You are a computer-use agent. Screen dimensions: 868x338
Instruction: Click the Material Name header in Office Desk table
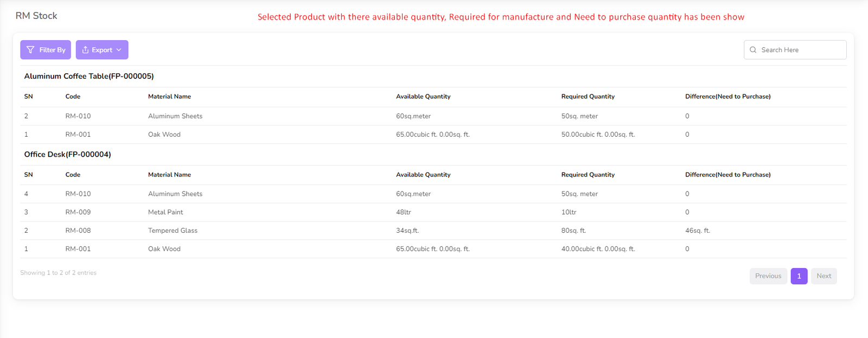[x=169, y=175]
